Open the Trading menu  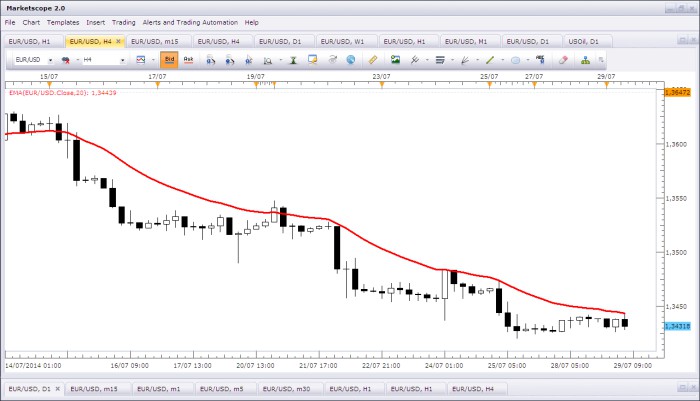coord(124,22)
